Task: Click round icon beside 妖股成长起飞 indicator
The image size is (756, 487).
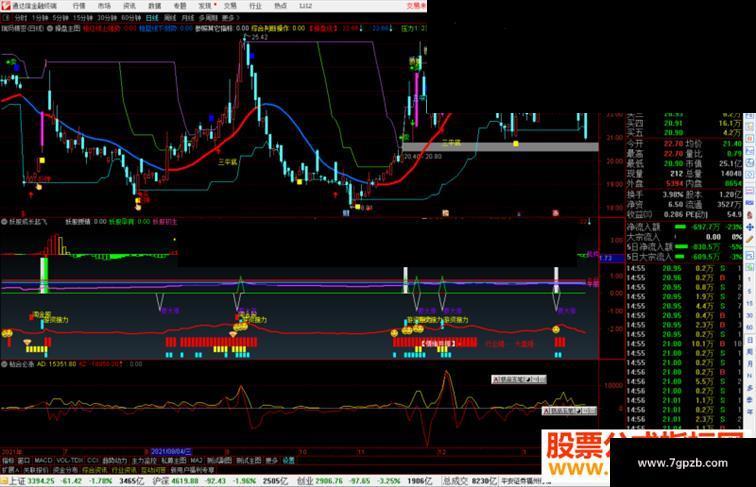Action: (4, 222)
